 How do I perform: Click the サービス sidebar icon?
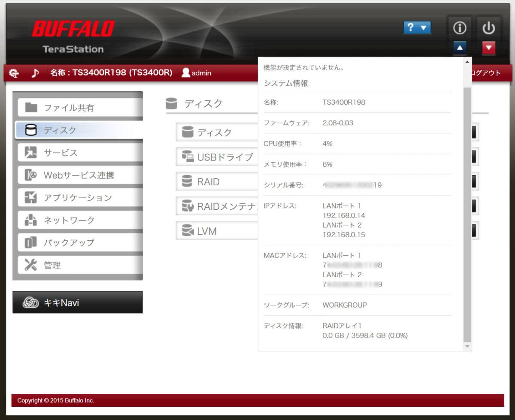click(31, 153)
